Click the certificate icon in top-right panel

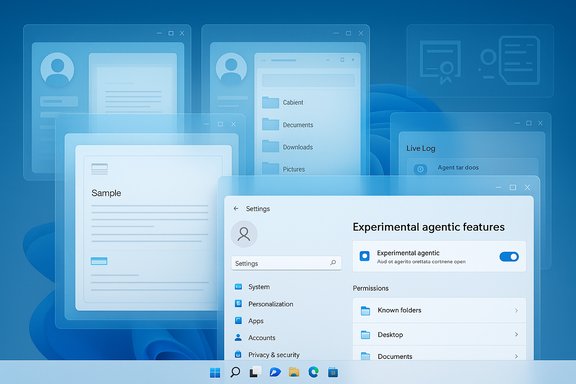pyautogui.click(x=440, y=62)
